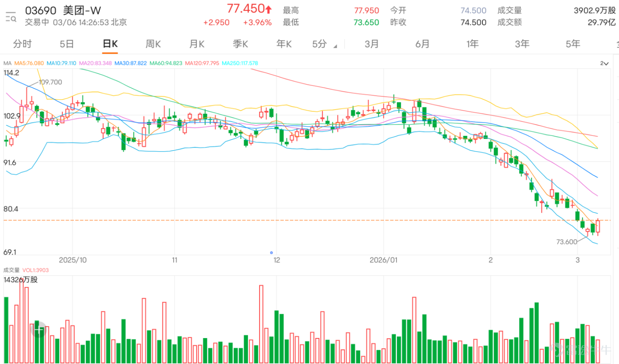Viewport: 619px width, 364px height.
Task: Click the +2.950 price change value
Action: pyautogui.click(x=217, y=22)
